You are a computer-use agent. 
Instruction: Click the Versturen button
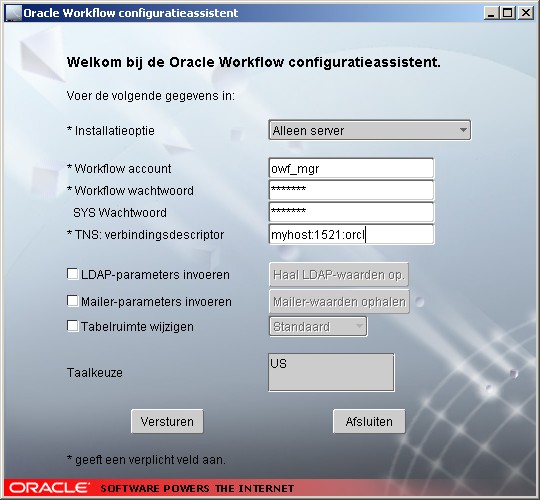tap(167, 421)
